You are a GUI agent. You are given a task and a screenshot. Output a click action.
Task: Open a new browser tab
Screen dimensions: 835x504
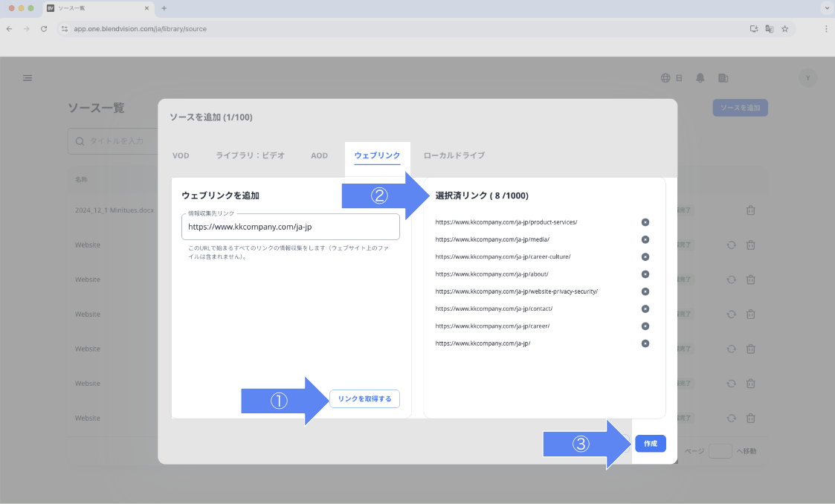point(164,8)
